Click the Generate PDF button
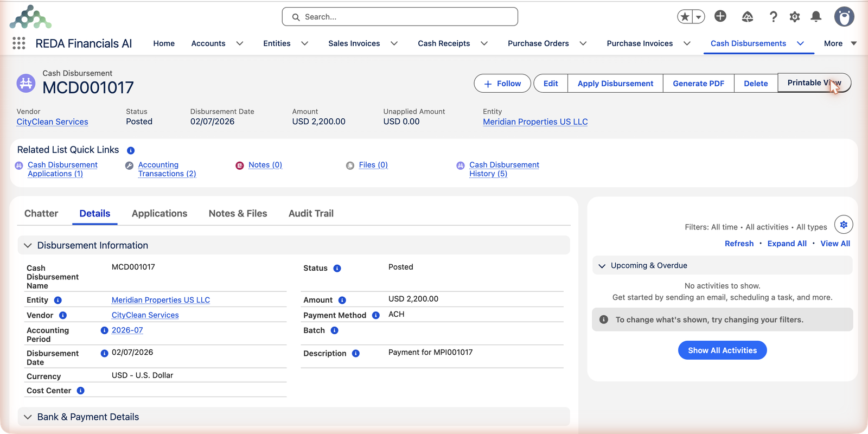This screenshot has height=434, width=868. point(698,84)
